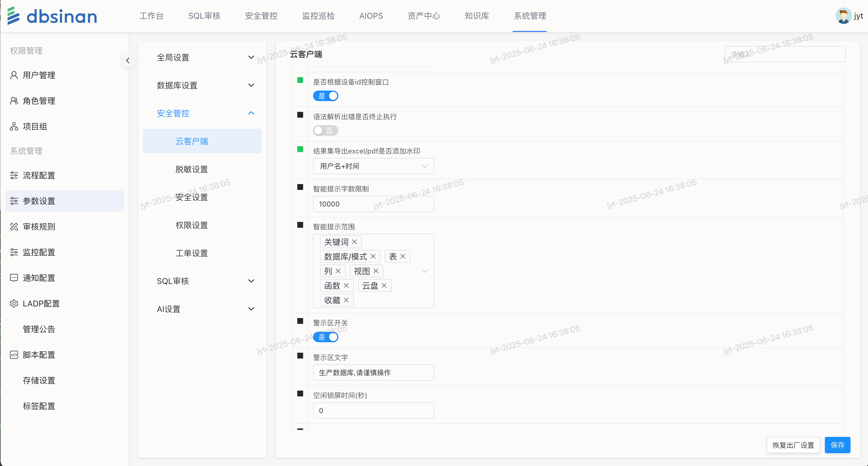Remove the 关键词 tag from prompt scope

coord(354,242)
